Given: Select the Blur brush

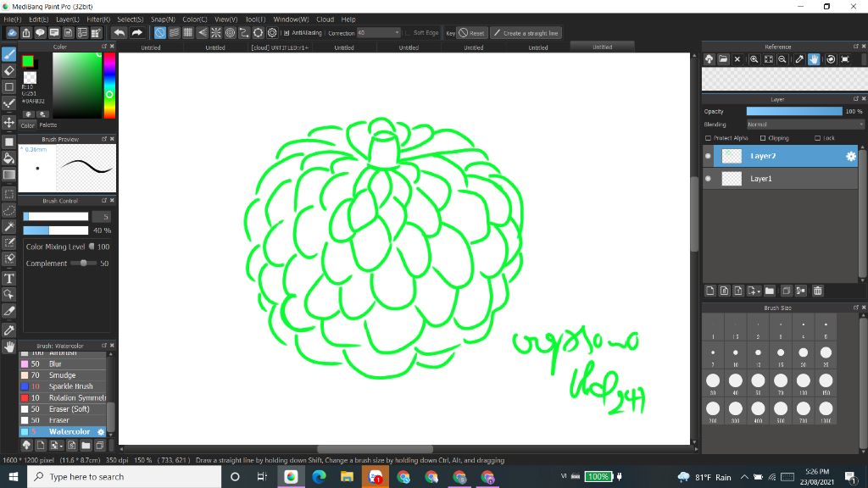Looking at the screenshot, I should coord(63,364).
